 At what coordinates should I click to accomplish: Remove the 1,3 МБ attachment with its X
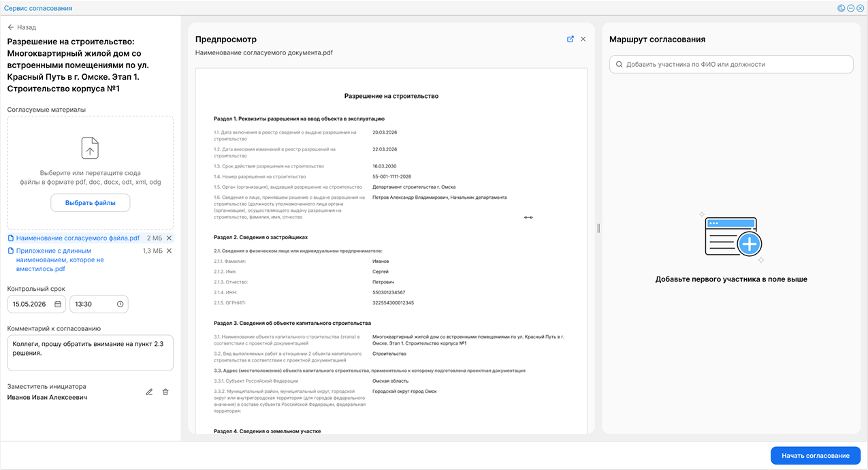coord(169,251)
